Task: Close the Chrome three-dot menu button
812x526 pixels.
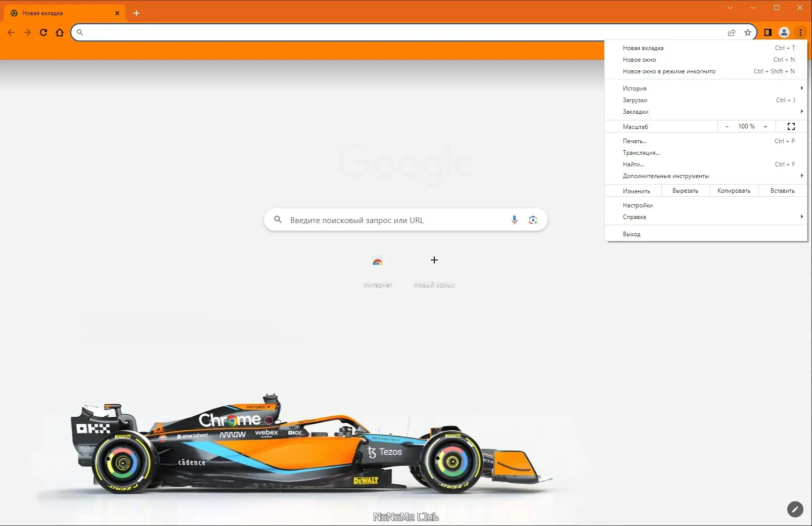Action: click(800, 32)
